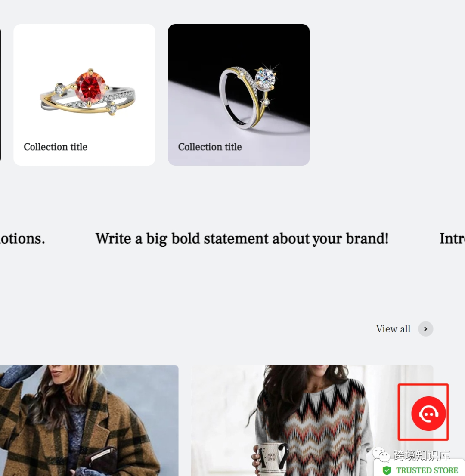Click the 跨境知识库 watermark text
The height and width of the screenshot is (476, 465).
coord(422,455)
